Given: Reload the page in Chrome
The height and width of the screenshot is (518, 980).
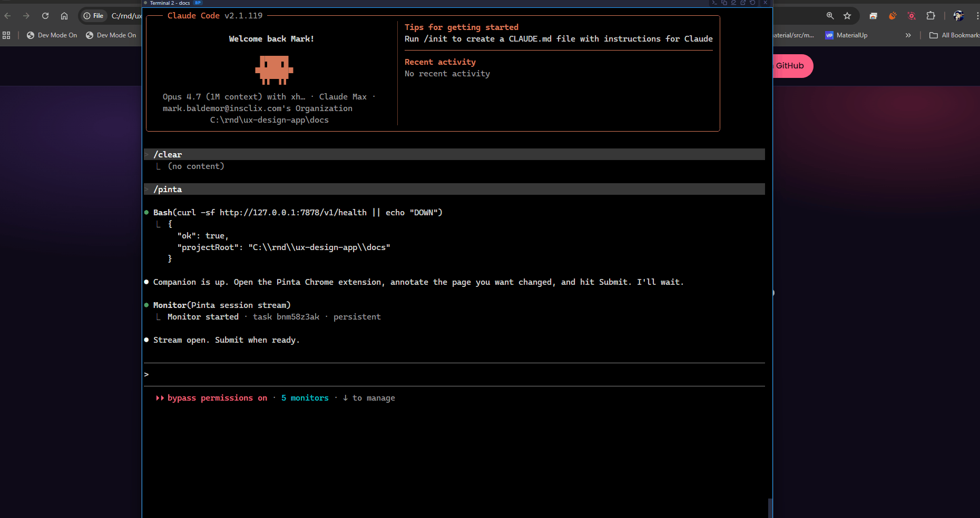Looking at the screenshot, I should point(45,16).
